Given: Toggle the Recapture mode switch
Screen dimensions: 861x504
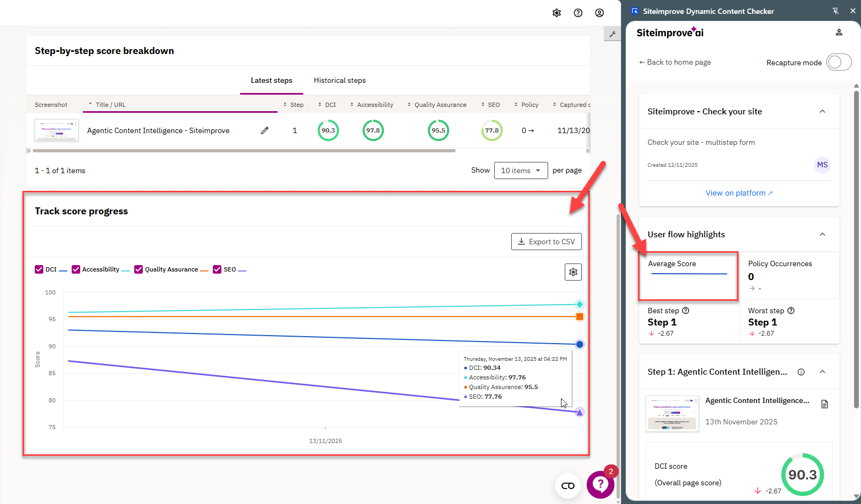Looking at the screenshot, I should click(839, 62).
